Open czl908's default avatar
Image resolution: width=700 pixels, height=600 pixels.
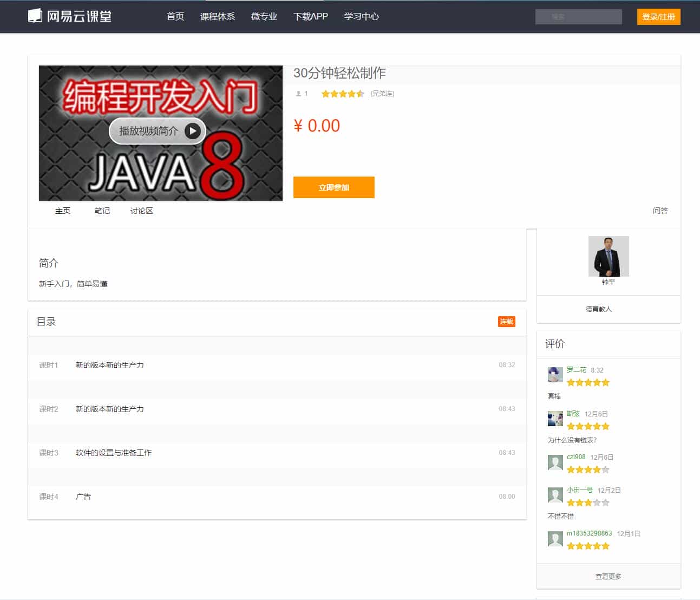(555, 462)
